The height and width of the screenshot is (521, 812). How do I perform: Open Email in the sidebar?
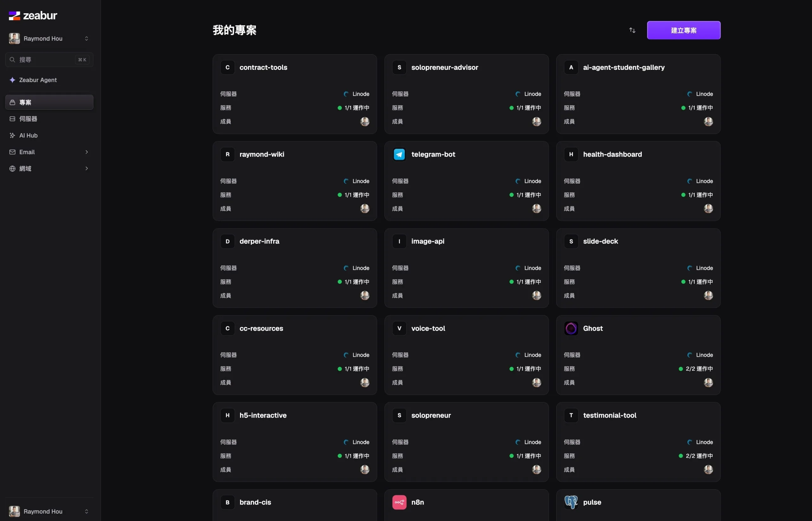pos(49,152)
